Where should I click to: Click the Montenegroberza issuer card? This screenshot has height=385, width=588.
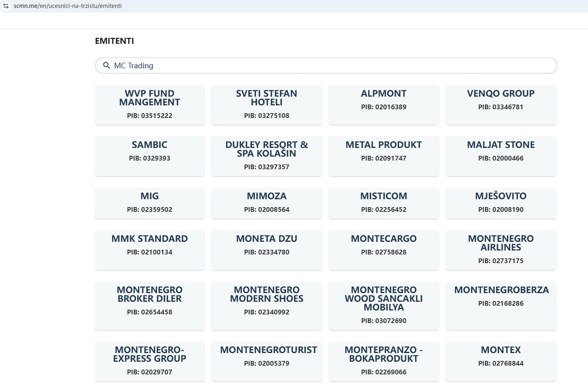(x=501, y=306)
